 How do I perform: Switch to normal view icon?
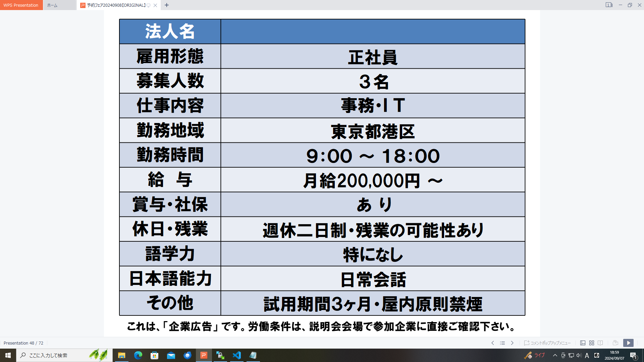point(583,343)
